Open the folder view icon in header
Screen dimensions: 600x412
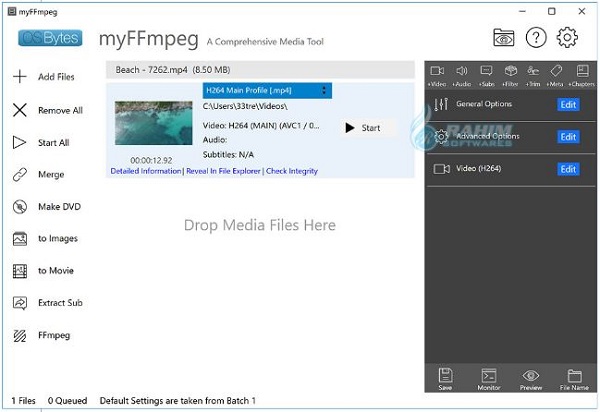(x=504, y=37)
